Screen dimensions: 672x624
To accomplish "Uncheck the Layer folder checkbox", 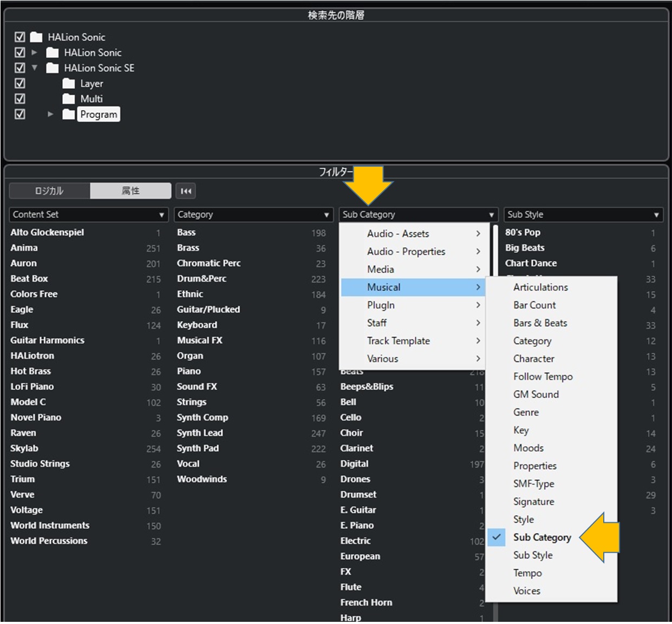I will click(20, 83).
